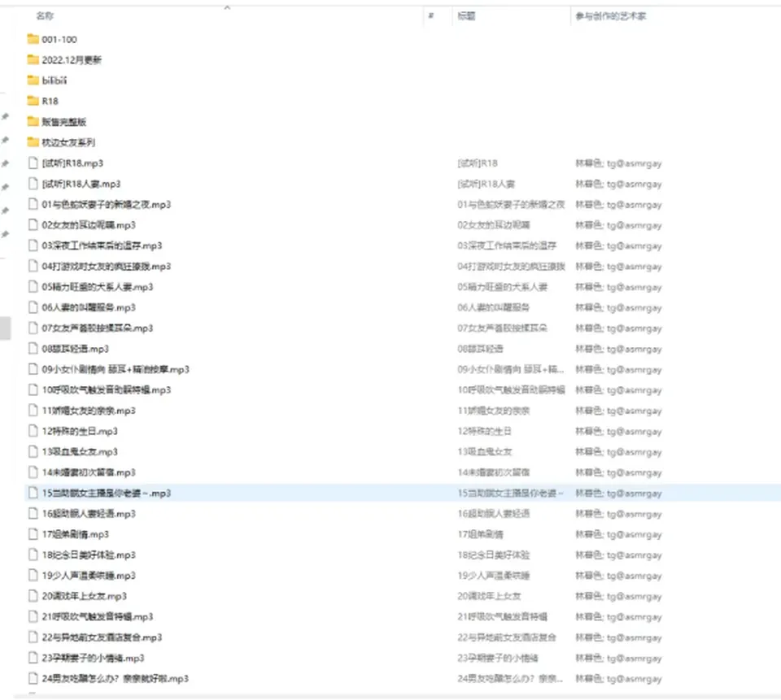
Task: Sort by the 标题 column header
Action: 466,16
